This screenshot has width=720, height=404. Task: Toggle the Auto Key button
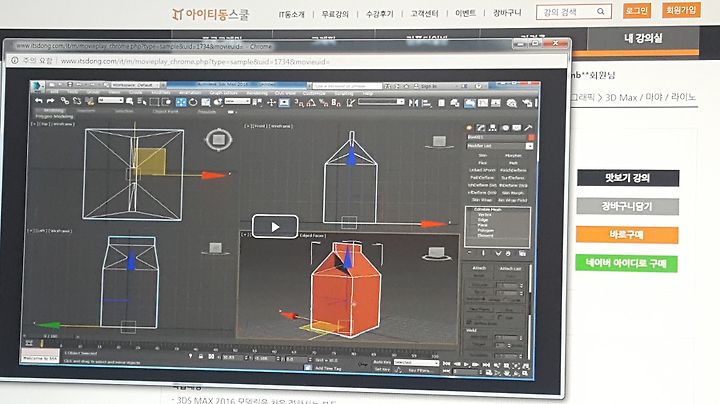382,362
